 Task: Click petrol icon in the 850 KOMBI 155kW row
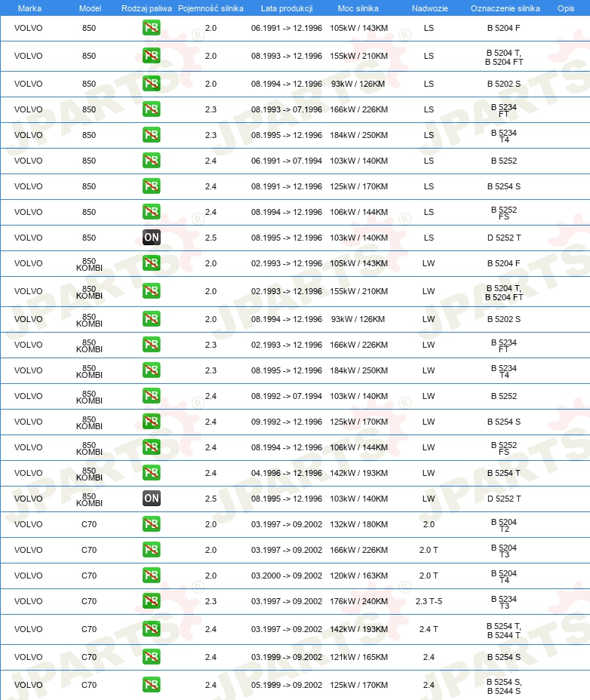[152, 291]
